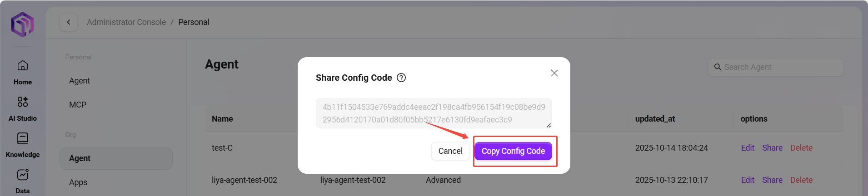
Task: Open the Data section icon
Action: [23, 175]
